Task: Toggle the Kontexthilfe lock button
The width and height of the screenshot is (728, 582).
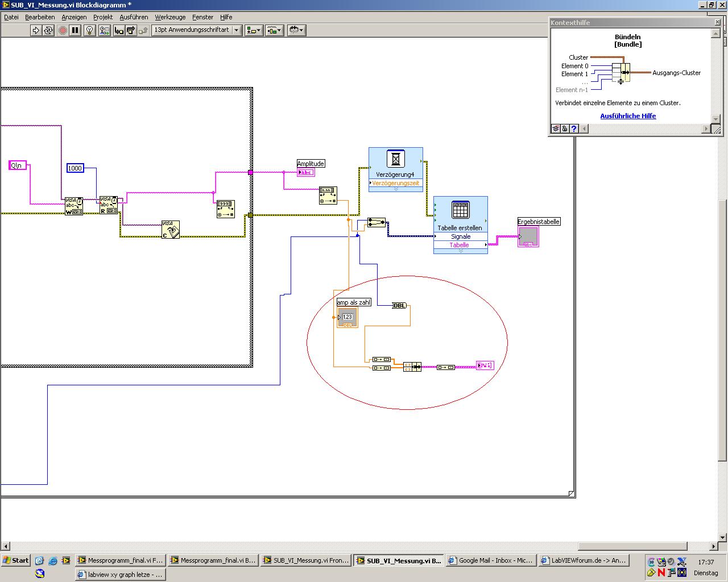Action: (565, 129)
